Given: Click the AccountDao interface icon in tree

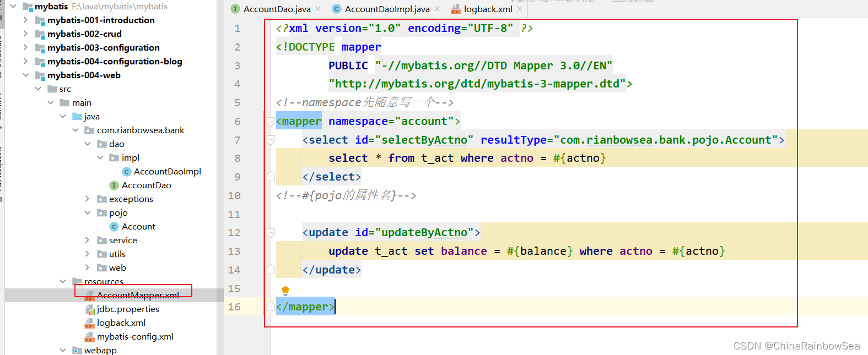Looking at the screenshot, I should (x=114, y=185).
